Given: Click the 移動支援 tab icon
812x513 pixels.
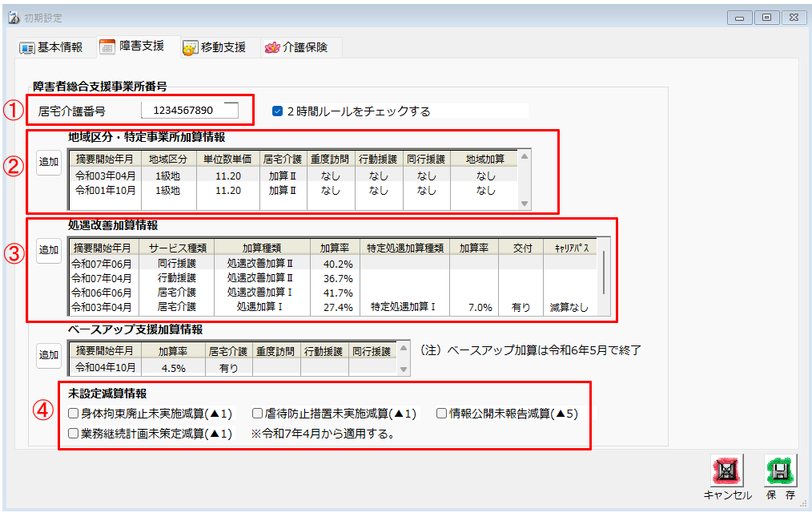Looking at the screenshot, I should [189, 48].
